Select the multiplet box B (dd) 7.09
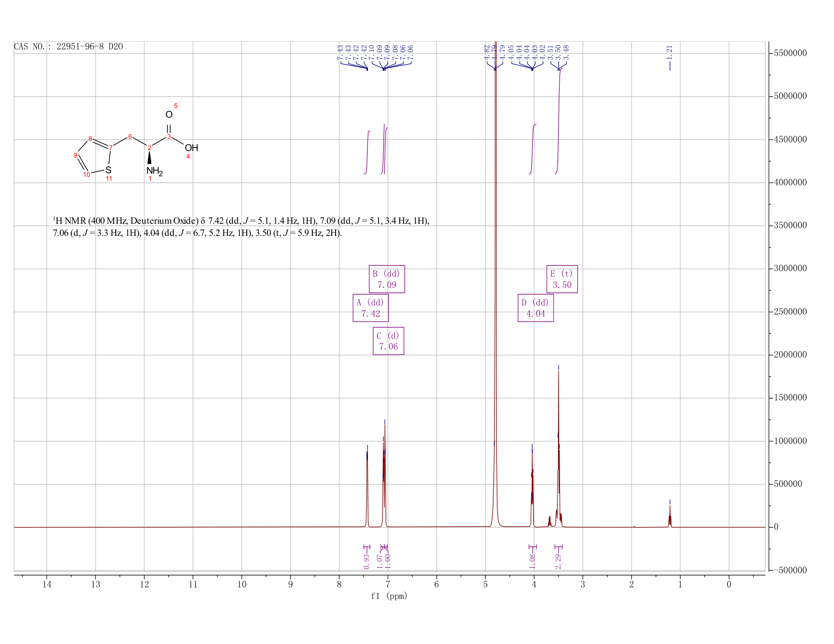The height and width of the screenshot is (644, 834). 387,279
